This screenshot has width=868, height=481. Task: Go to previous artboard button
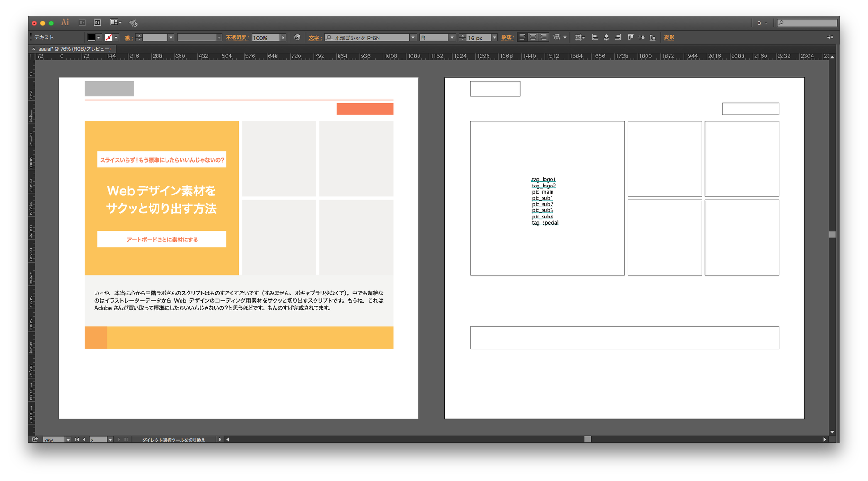[84, 440]
